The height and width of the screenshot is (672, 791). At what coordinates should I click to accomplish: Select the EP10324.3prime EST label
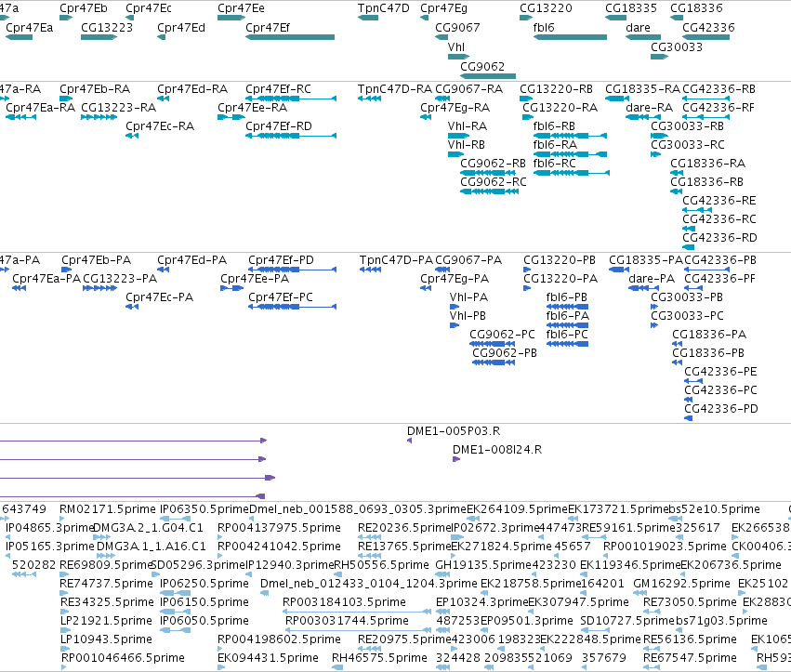481,602
